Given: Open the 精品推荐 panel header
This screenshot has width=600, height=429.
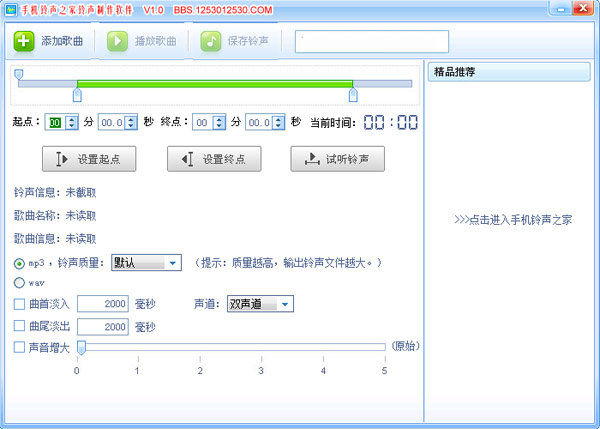Looking at the screenshot, I should tap(509, 72).
